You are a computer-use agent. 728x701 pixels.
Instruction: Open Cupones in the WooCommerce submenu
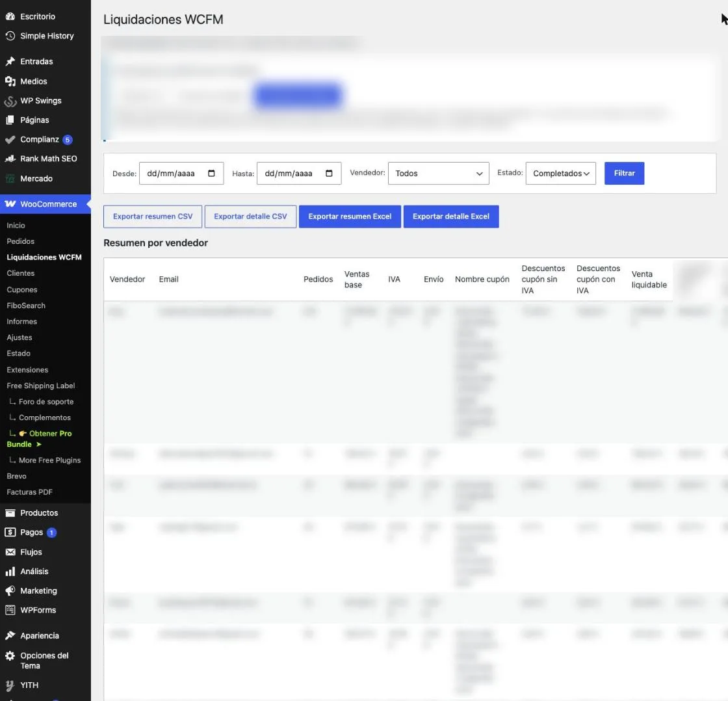[x=22, y=289]
